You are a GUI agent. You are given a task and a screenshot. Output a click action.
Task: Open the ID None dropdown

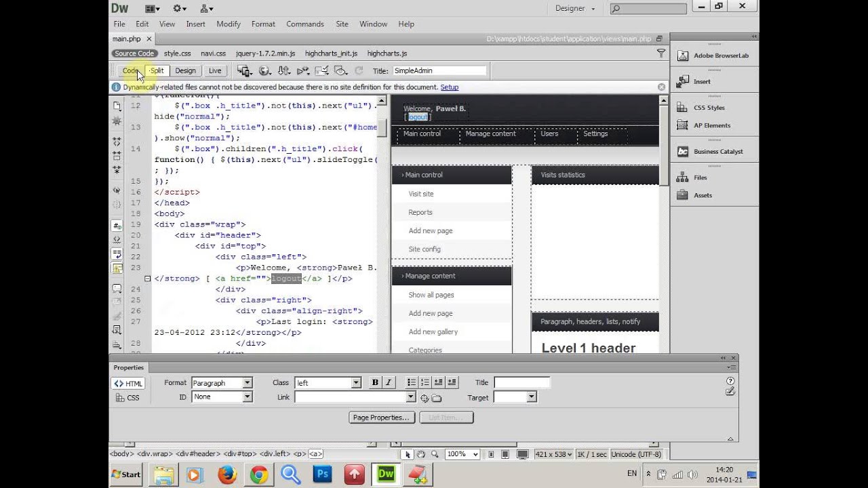(222, 397)
